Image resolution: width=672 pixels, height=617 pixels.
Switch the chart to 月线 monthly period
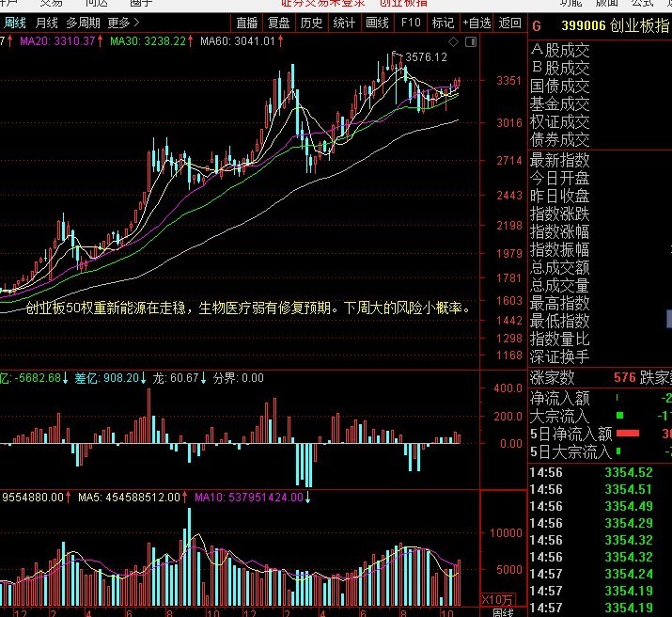[46, 23]
